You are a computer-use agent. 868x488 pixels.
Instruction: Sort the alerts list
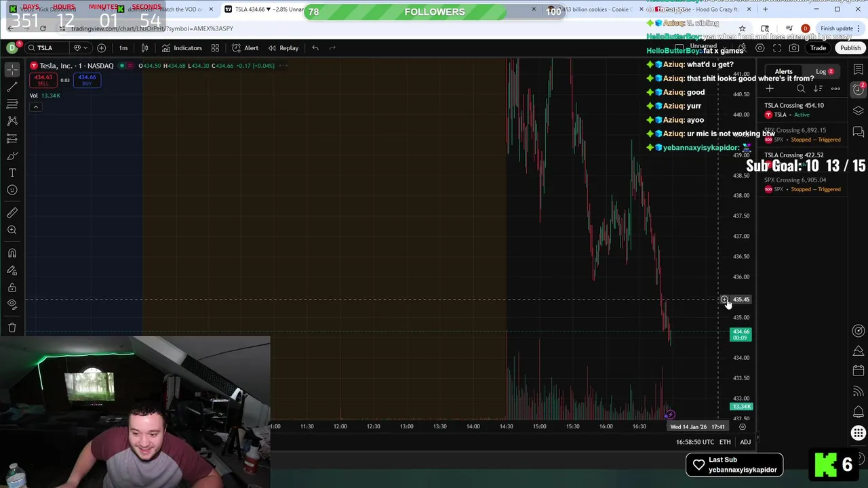click(x=818, y=89)
